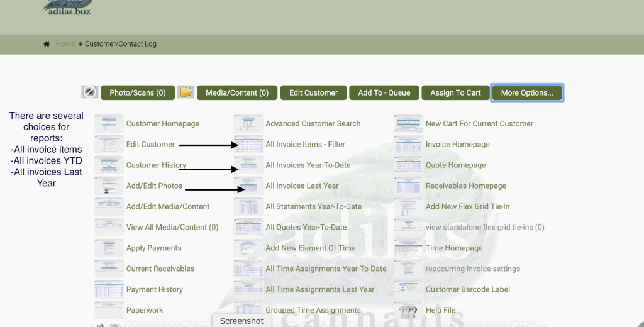Click the Screenshot button at bottom
Viewport: 644px width, 327px height.
241,321
